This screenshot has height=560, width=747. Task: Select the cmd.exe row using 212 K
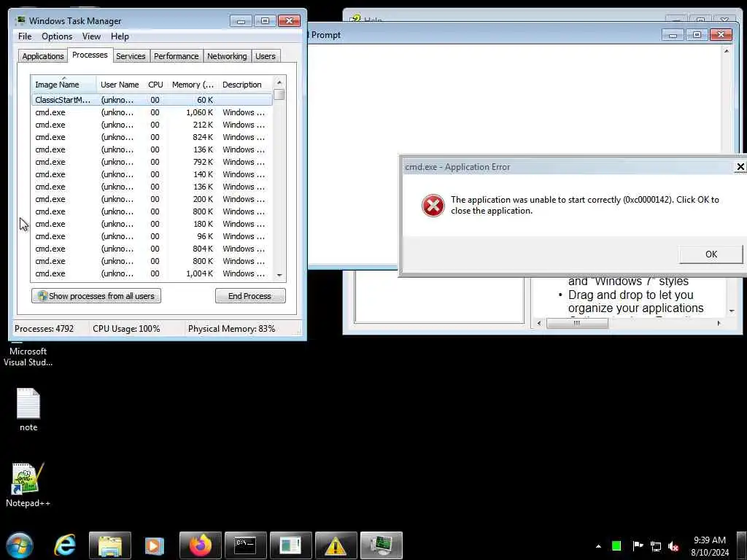pyautogui.click(x=152, y=125)
